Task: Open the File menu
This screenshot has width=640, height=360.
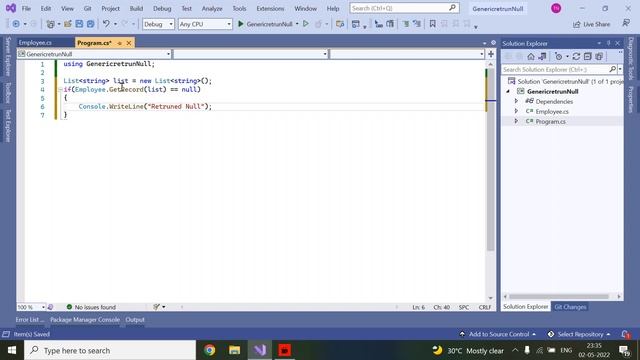Action: [26, 9]
